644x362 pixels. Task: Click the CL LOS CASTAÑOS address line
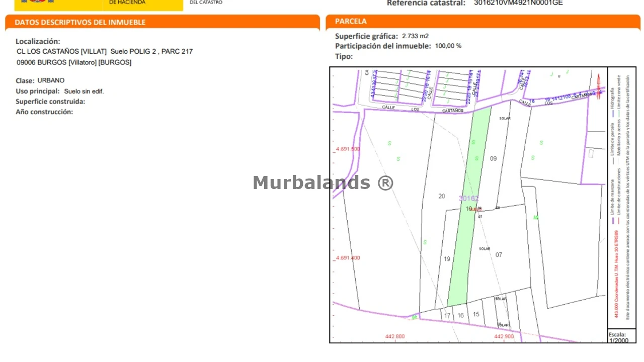pyautogui.click(x=105, y=51)
